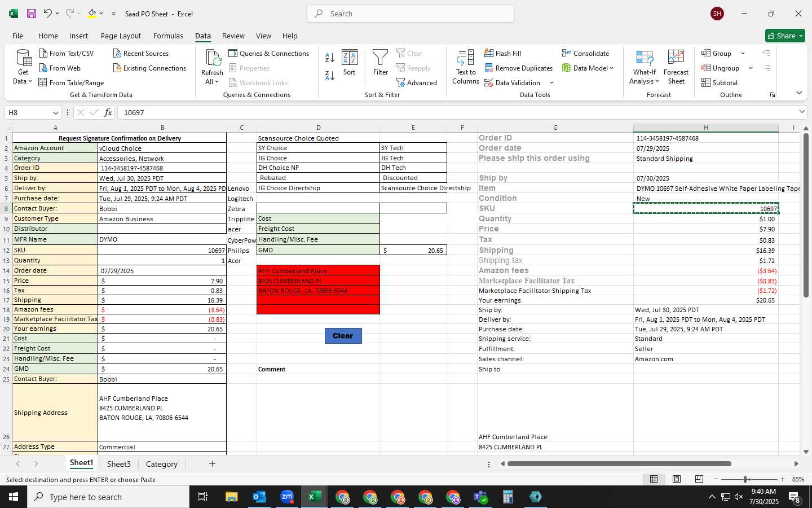Open Data Validation dropdown arrow

click(x=551, y=83)
